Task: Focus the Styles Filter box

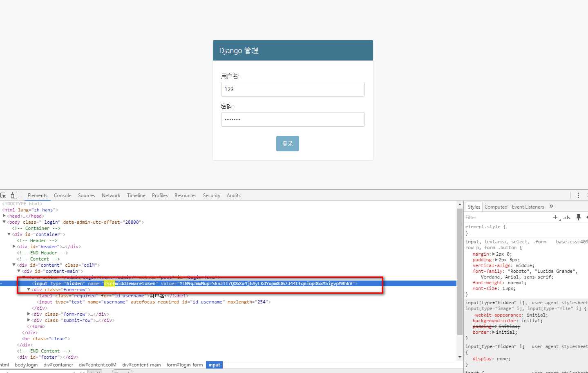Action: coord(507,218)
